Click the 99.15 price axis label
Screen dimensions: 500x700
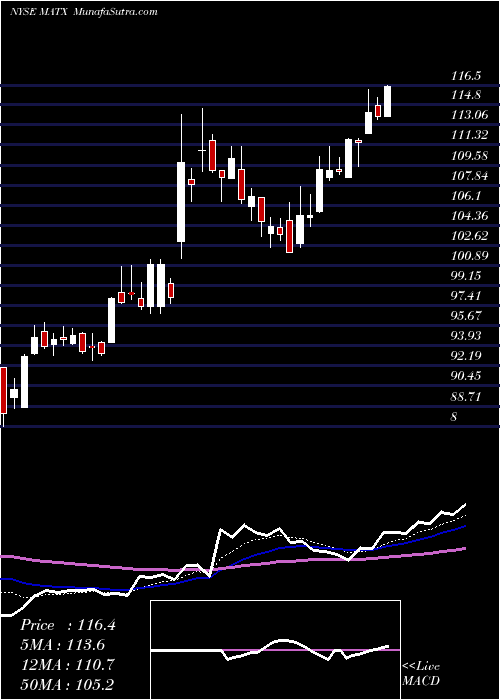(466, 276)
